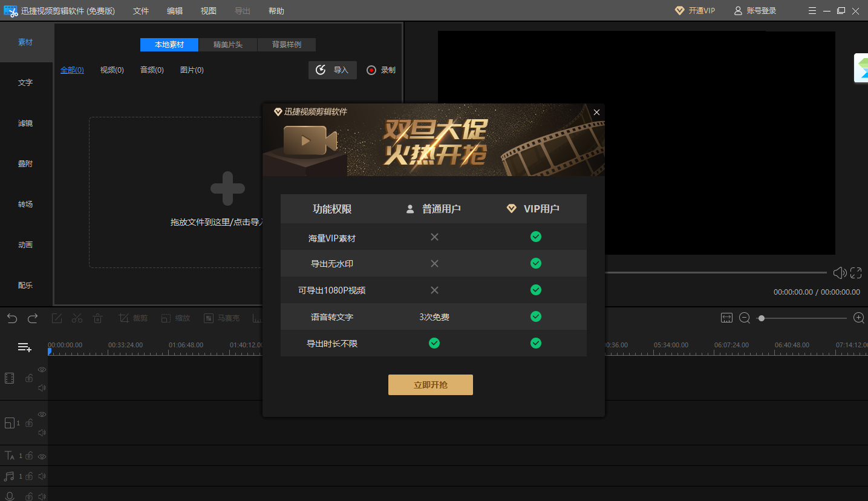Image resolution: width=868 pixels, height=501 pixels.
Task: Switch to the 本地素材 tab
Action: tap(169, 45)
